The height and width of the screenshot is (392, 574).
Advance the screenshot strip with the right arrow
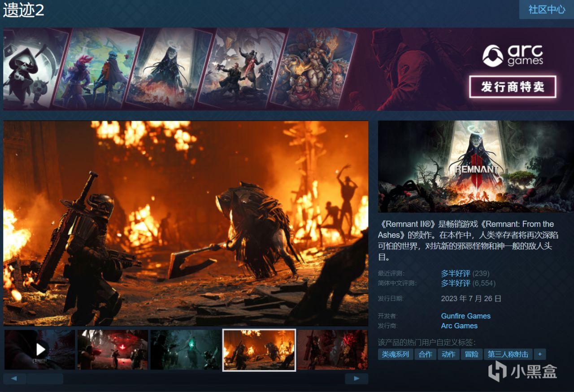357,379
